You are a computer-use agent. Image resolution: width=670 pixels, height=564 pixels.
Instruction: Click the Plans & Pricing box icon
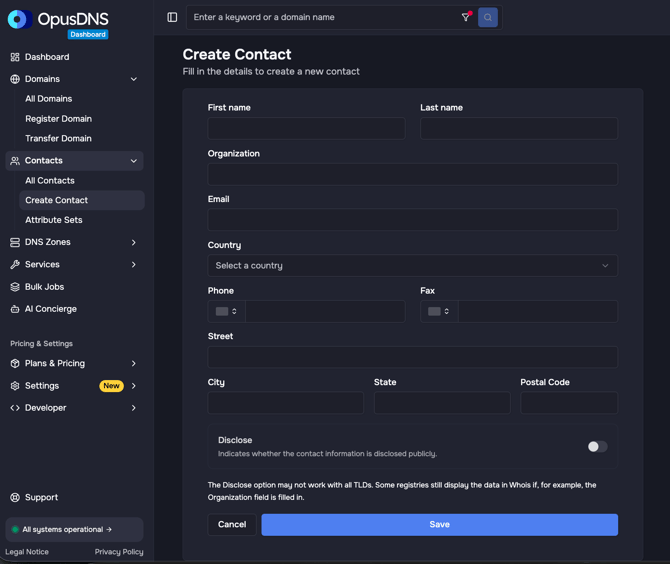click(x=15, y=363)
